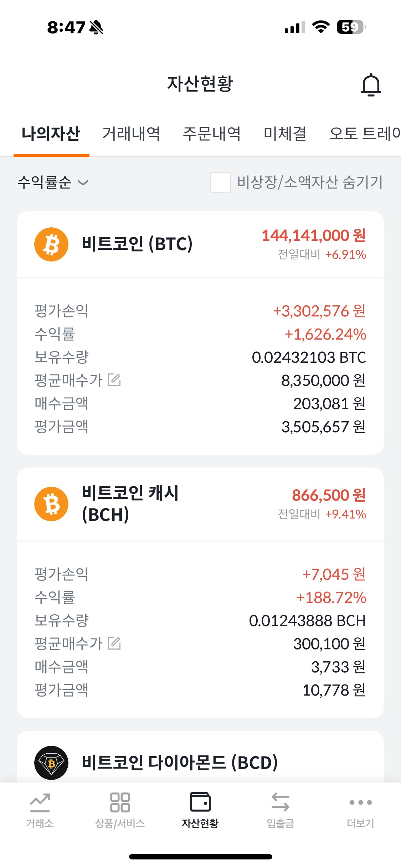401x868 pixels.
Task: Tap the 비트코인 캐시 (BCH) asset name
Action: point(130,503)
